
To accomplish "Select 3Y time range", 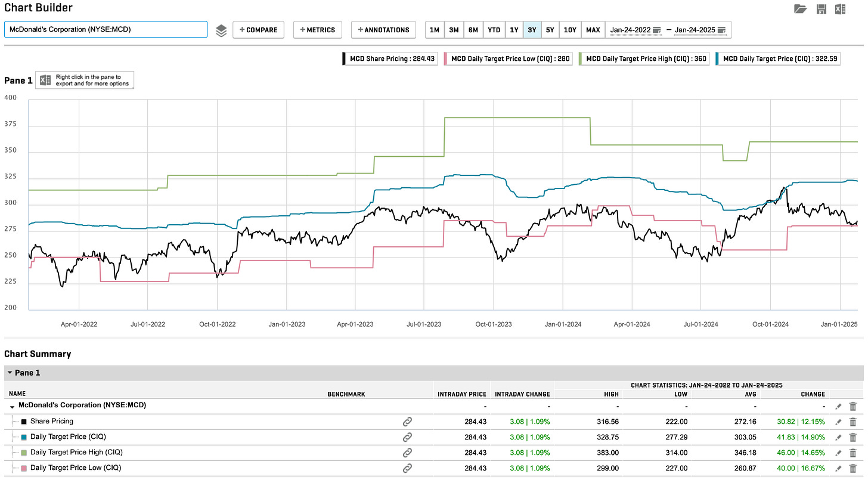I will pos(532,30).
